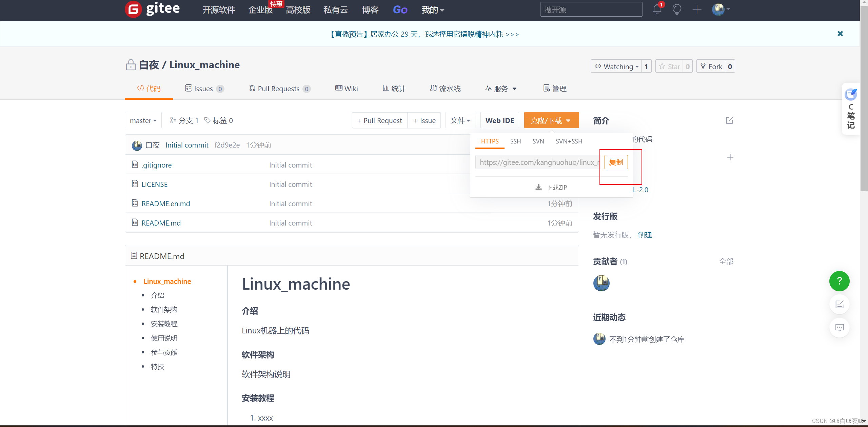Click the green help question mark button
868x427 pixels.
[840, 281]
